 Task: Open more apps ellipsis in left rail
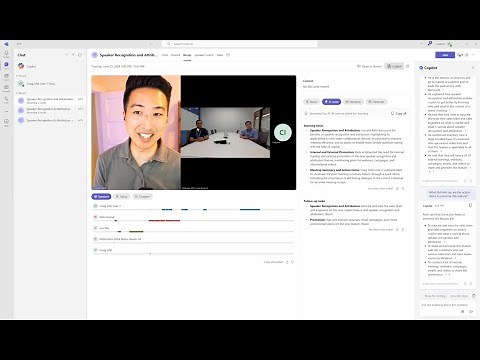(6, 111)
